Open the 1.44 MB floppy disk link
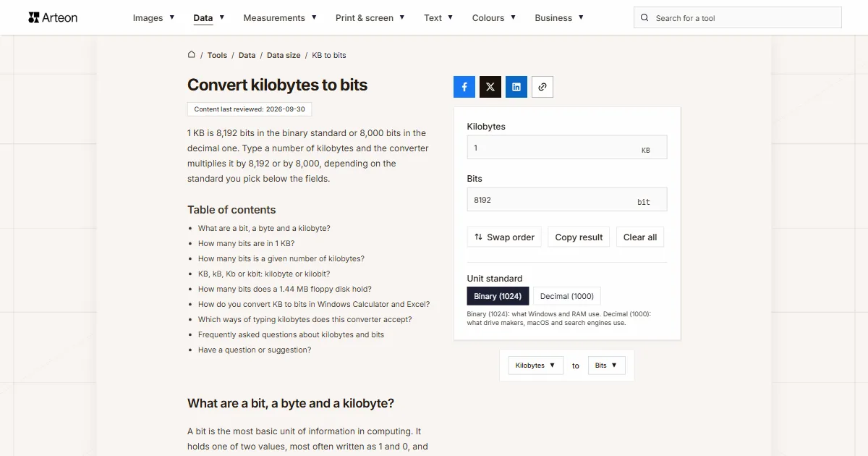This screenshot has height=456, width=868. (285, 289)
